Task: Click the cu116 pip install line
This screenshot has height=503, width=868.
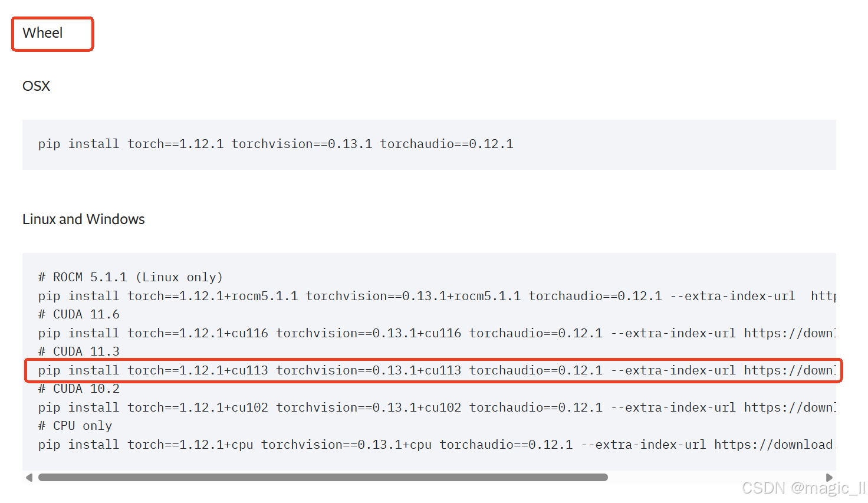Action: pyautogui.click(x=437, y=333)
